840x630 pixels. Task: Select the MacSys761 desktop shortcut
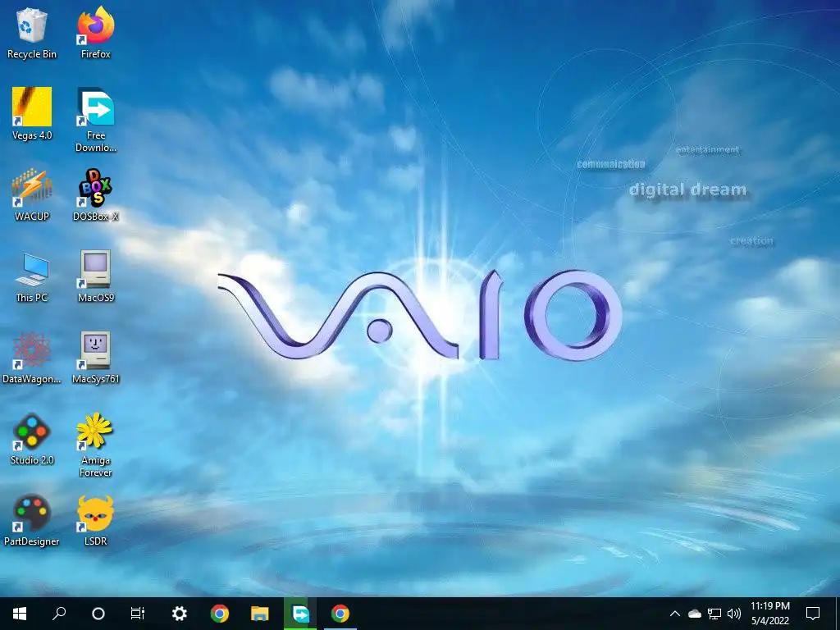tap(96, 358)
